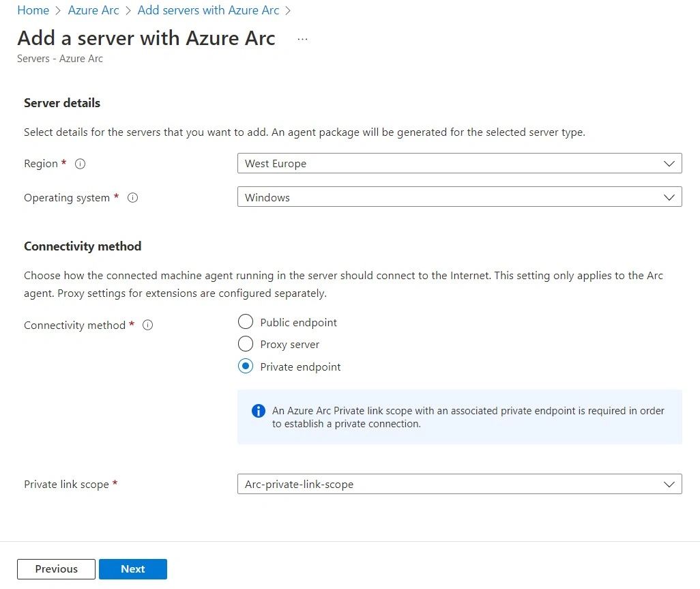Image resolution: width=700 pixels, height=589 pixels.
Task: Click the Region field label
Action: [41, 164]
